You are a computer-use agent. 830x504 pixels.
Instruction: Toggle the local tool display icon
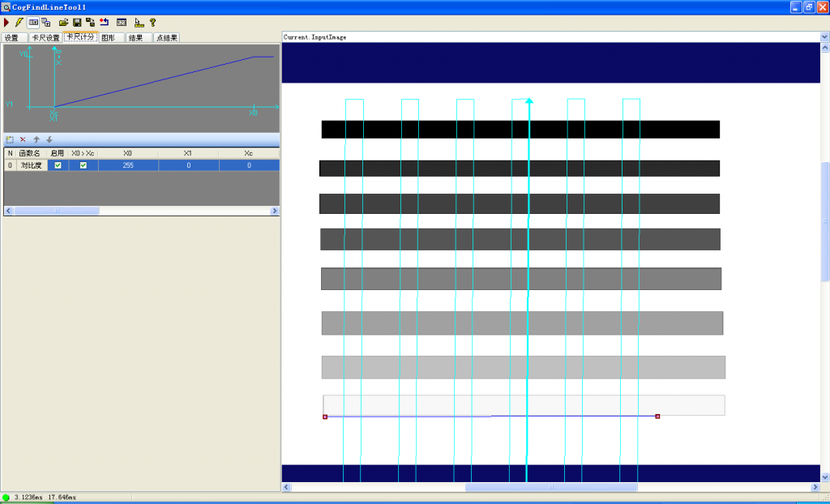pyautogui.click(x=33, y=22)
